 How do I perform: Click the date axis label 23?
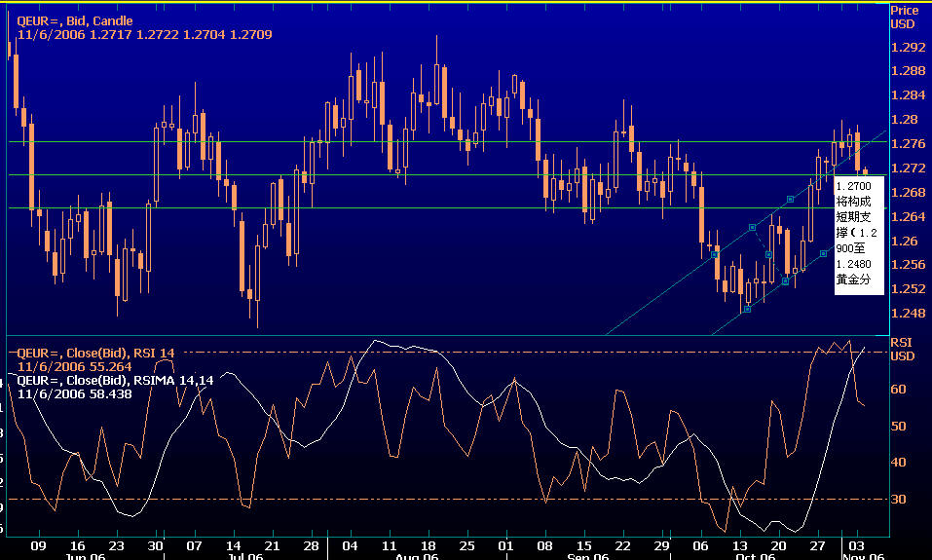(117, 546)
